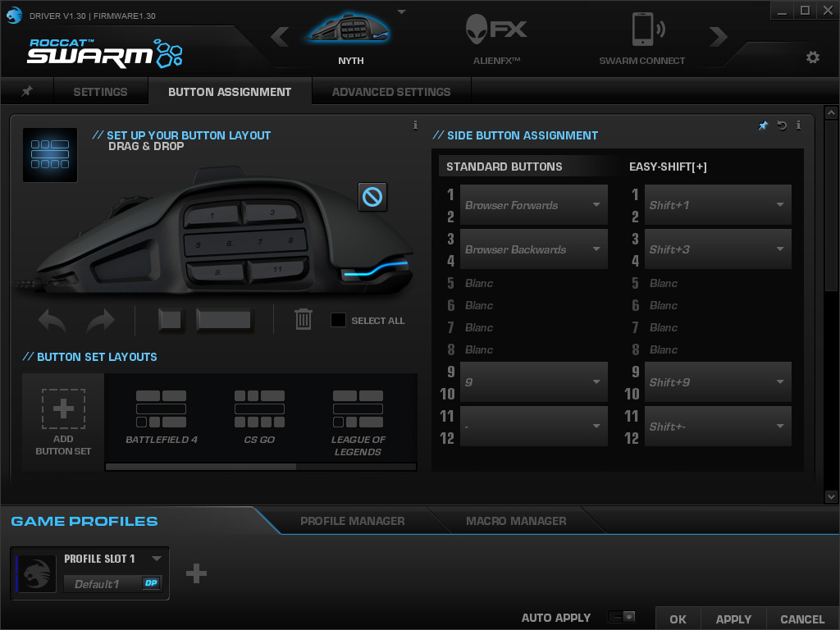
Task: Add a new button set
Action: 63,422
